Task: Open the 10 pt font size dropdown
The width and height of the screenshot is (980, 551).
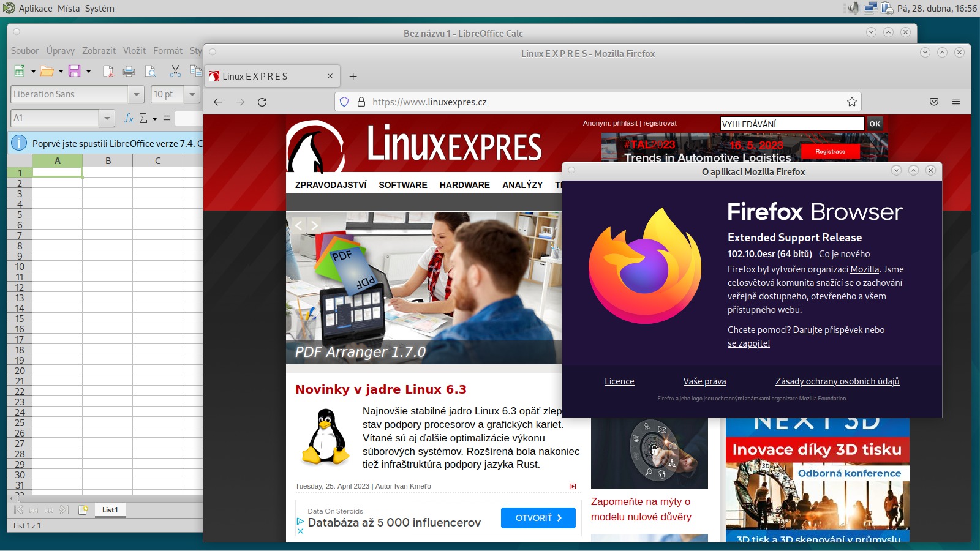Action: pos(192,94)
